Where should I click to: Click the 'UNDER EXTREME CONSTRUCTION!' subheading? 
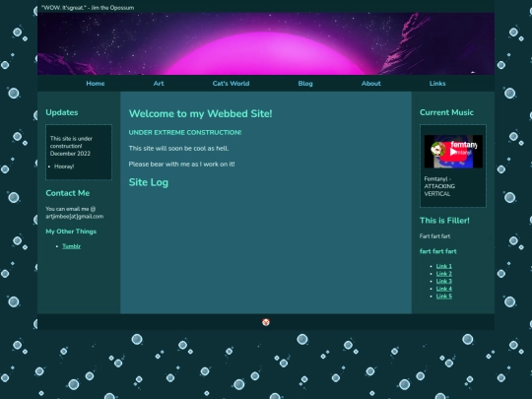coord(185,133)
